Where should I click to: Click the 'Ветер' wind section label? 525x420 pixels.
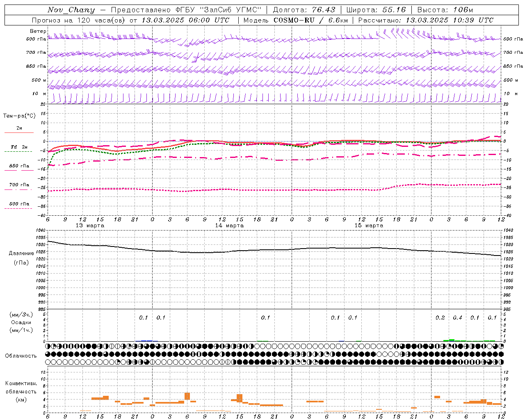[38, 31]
